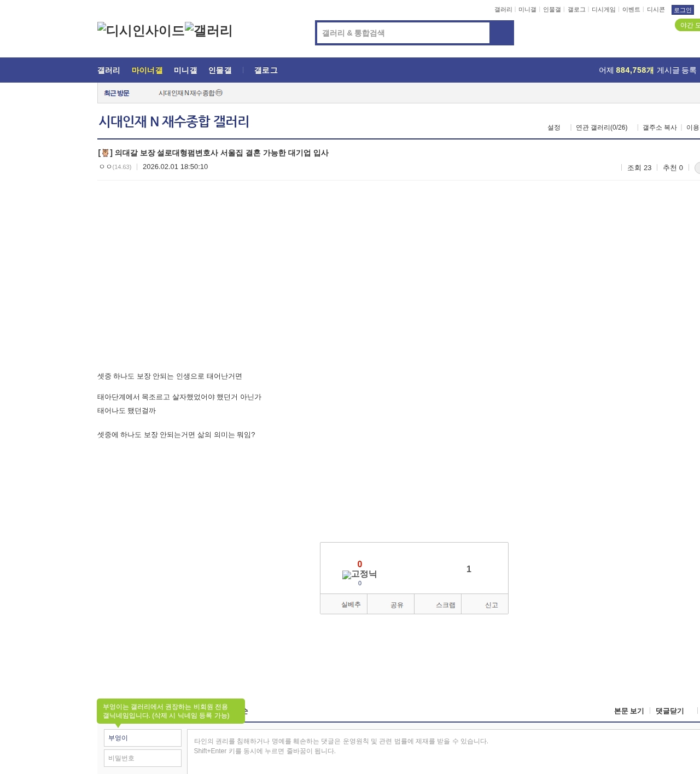Click the 스크랩 button
700x774 pixels.
coord(438,604)
